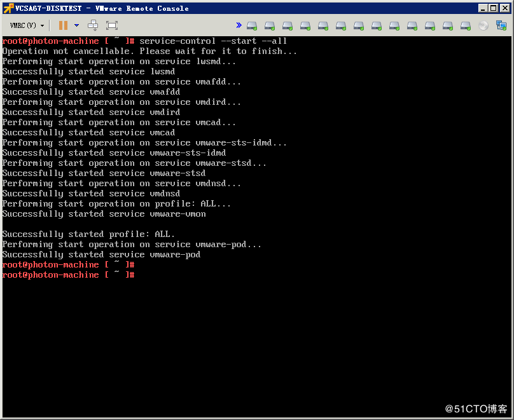Click the ninth hard disk device icon
Screen dimensions: 514x420
394,25
